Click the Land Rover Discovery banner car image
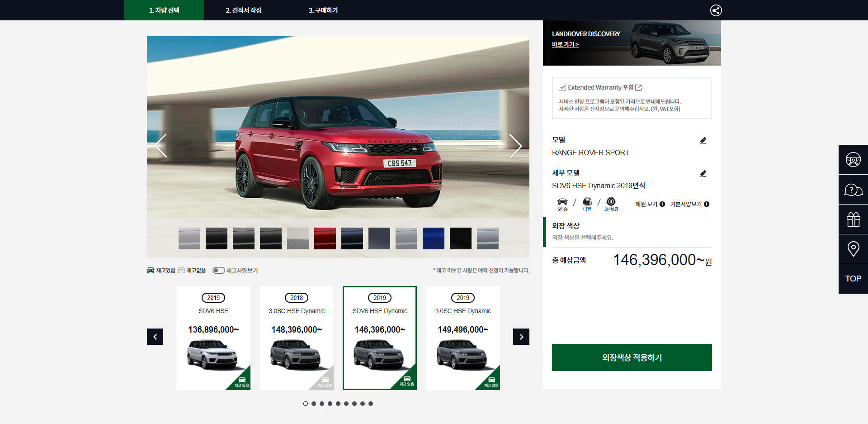The height and width of the screenshot is (424, 868). 670,43
